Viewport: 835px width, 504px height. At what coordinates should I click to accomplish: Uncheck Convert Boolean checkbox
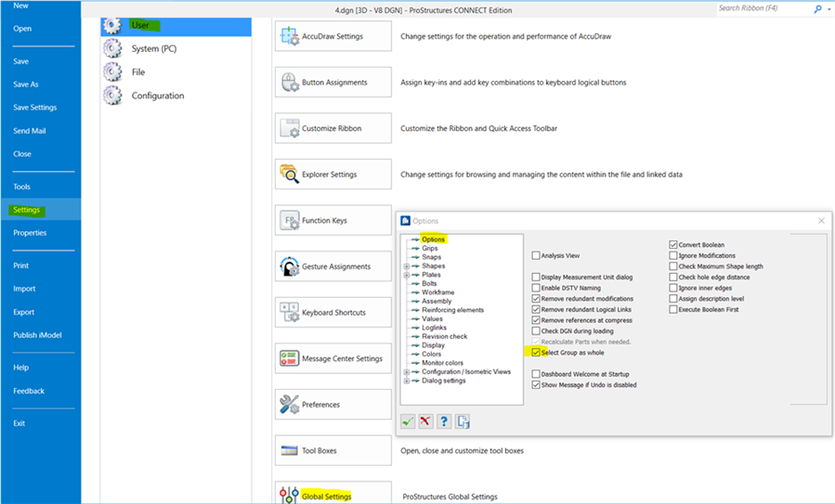(673, 245)
